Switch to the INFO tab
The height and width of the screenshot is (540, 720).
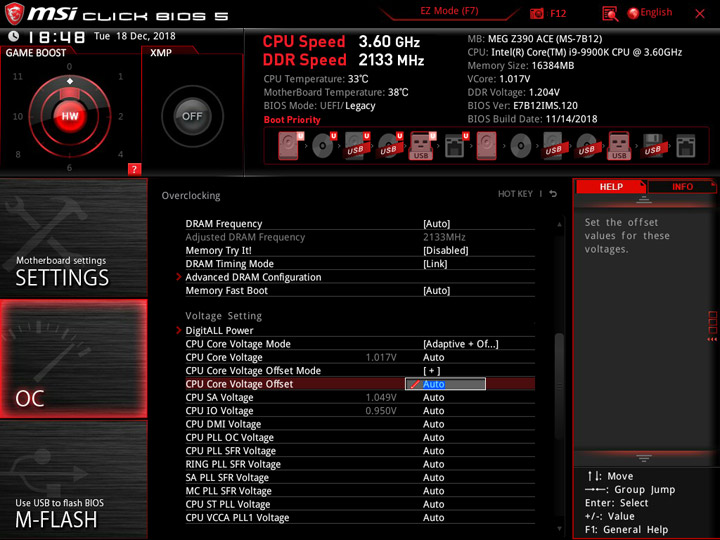[x=682, y=186]
